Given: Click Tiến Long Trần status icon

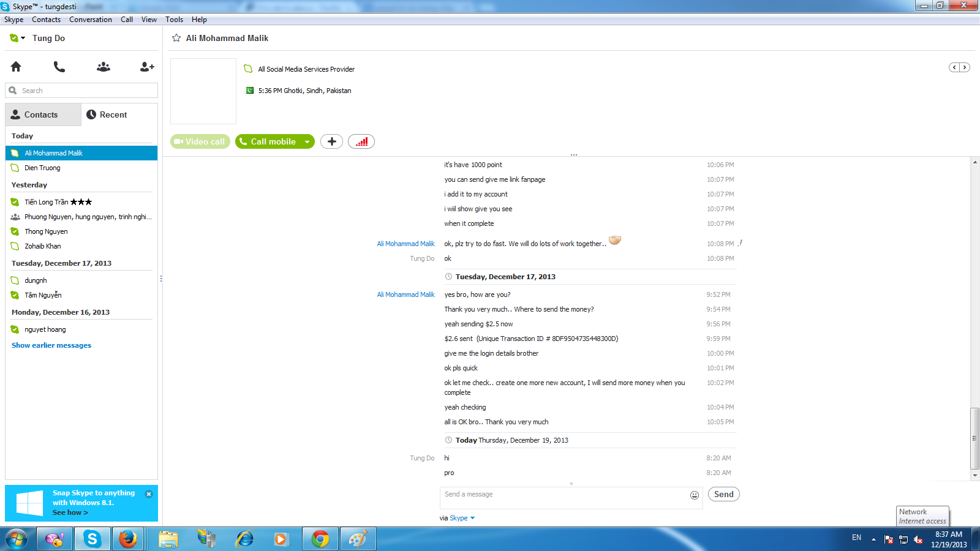Looking at the screenshot, I should tap(15, 202).
